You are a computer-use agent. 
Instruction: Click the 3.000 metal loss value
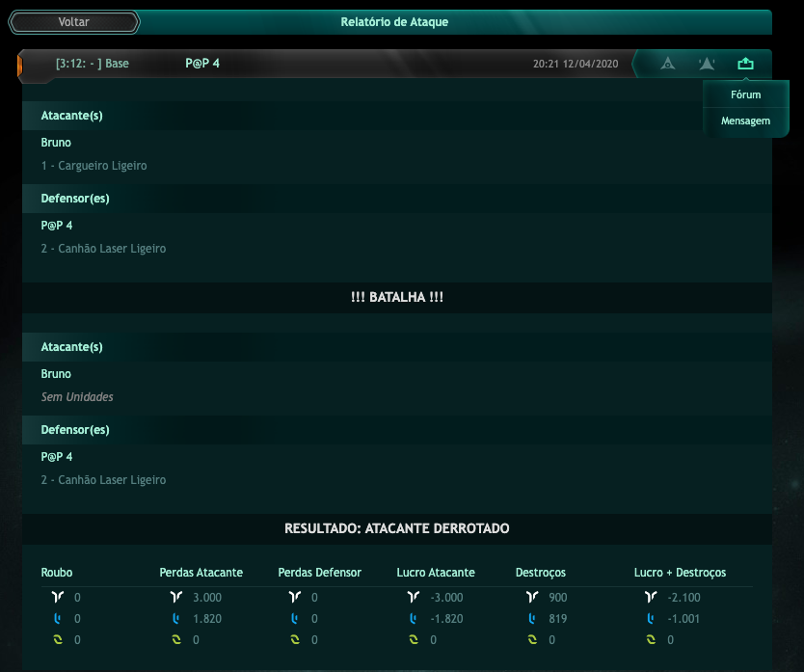tap(207, 598)
